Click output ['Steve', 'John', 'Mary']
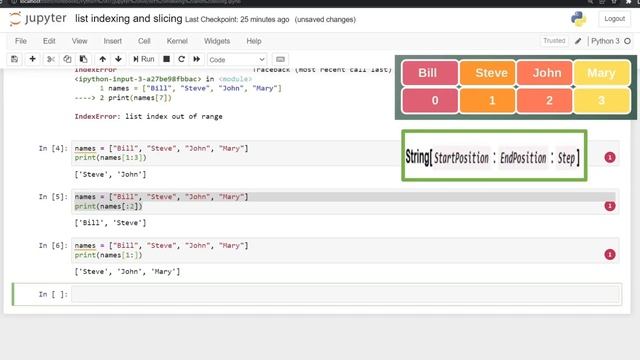This screenshot has height=360, width=640. coord(127,272)
